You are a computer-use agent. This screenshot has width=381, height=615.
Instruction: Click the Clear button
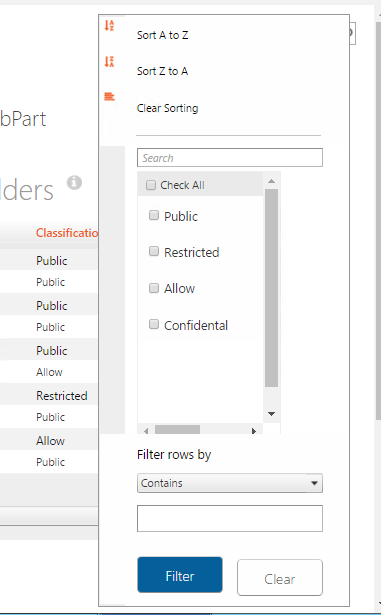click(280, 578)
